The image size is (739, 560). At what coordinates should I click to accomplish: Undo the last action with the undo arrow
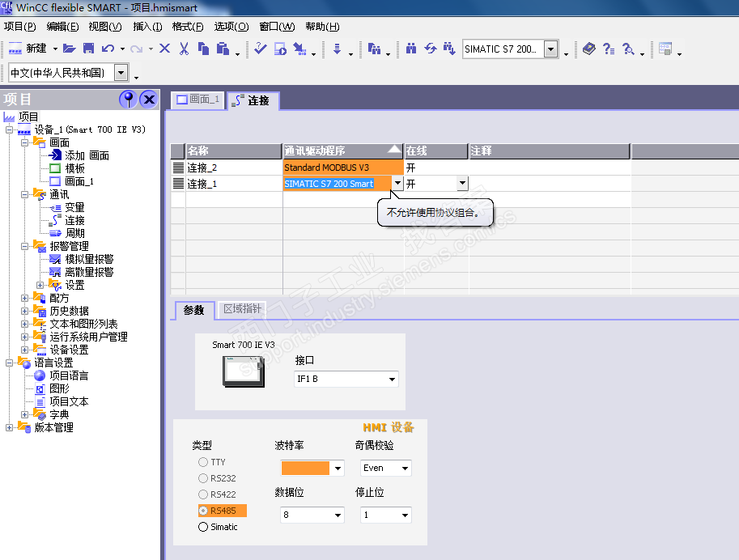point(108,49)
